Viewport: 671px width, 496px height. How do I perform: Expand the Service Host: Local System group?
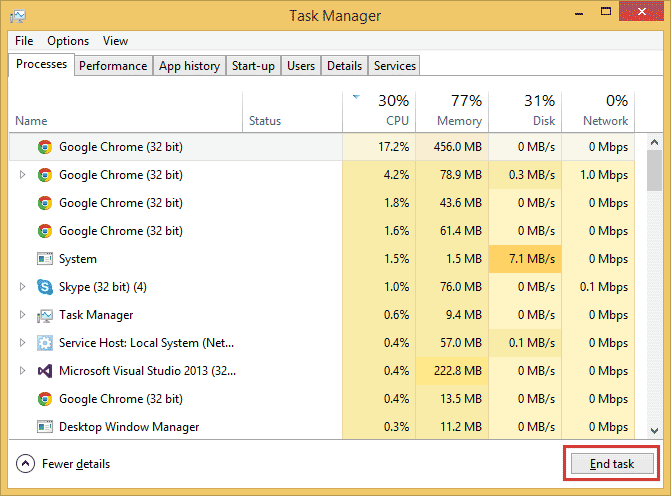point(22,343)
